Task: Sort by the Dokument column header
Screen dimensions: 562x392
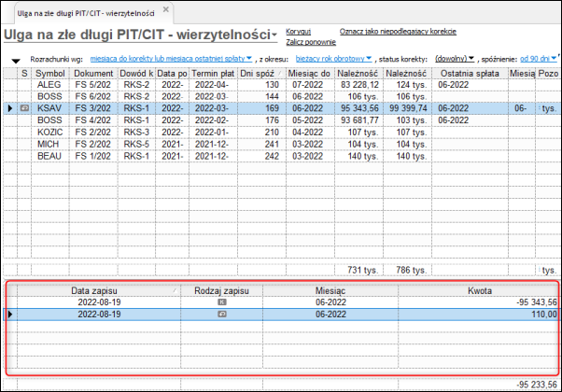Action: [93, 74]
